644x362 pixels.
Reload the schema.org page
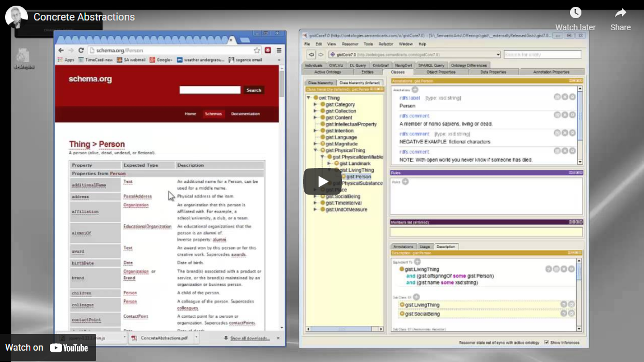pos(81,50)
